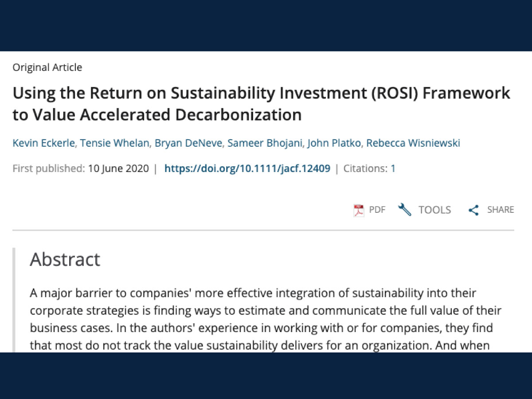The width and height of the screenshot is (532, 399).
Task: Click the Original Article label
Action: pyautogui.click(x=47, y=67)
